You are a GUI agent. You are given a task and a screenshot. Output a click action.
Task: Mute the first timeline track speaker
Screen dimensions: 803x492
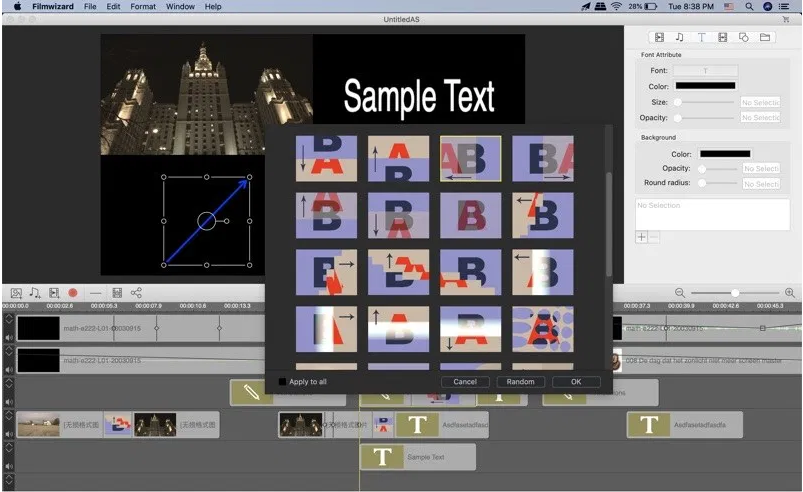coord(9,337)
